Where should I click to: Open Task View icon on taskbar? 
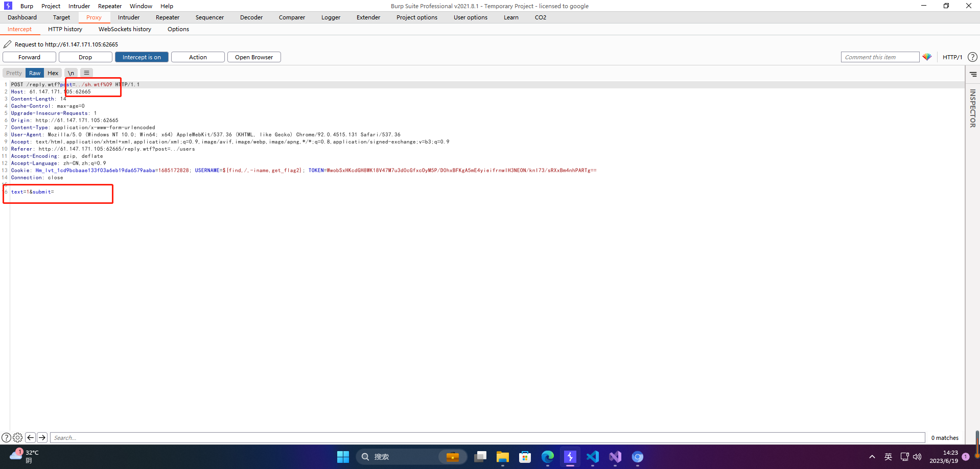[480, 457]
